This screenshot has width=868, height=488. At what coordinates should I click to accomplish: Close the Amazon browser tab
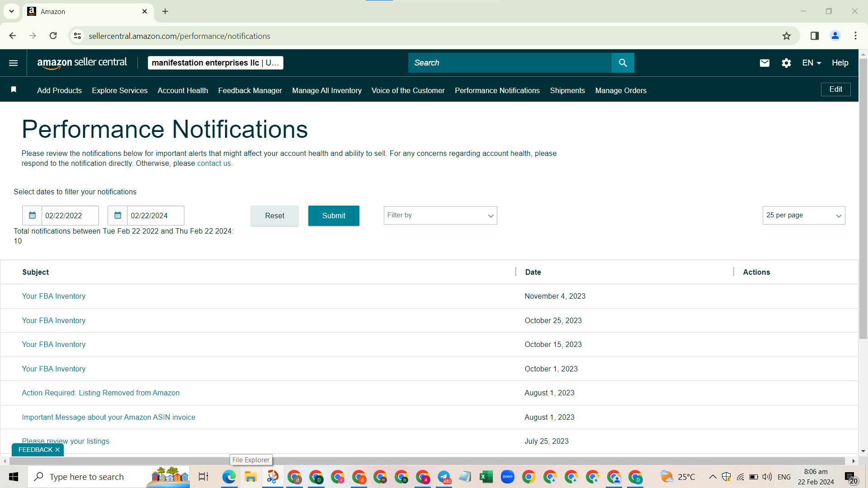[x=145, y=11]
